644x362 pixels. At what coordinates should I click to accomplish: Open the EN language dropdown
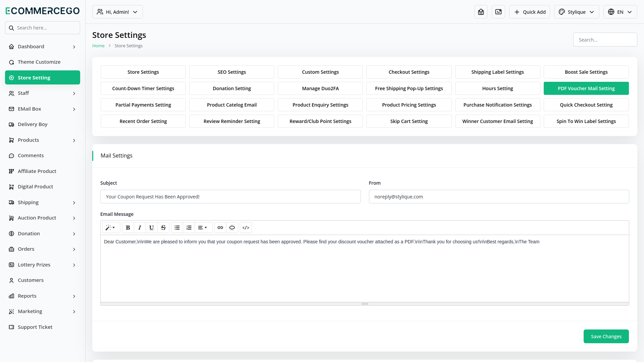pyautogui.click(x=620, y=12)
